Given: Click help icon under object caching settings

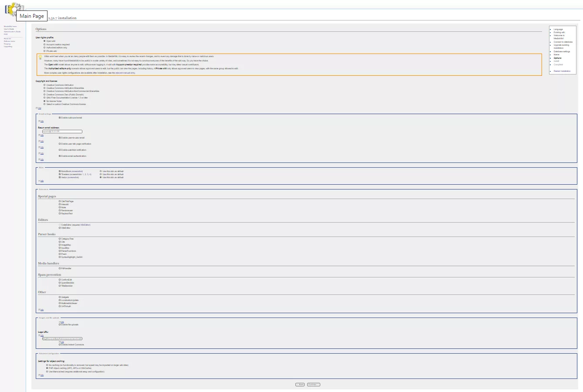Looking at the screenshot, I should coord(41,375).
